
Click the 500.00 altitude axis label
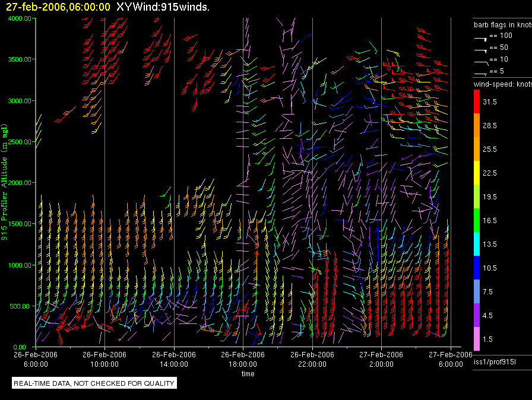(20, 306)
